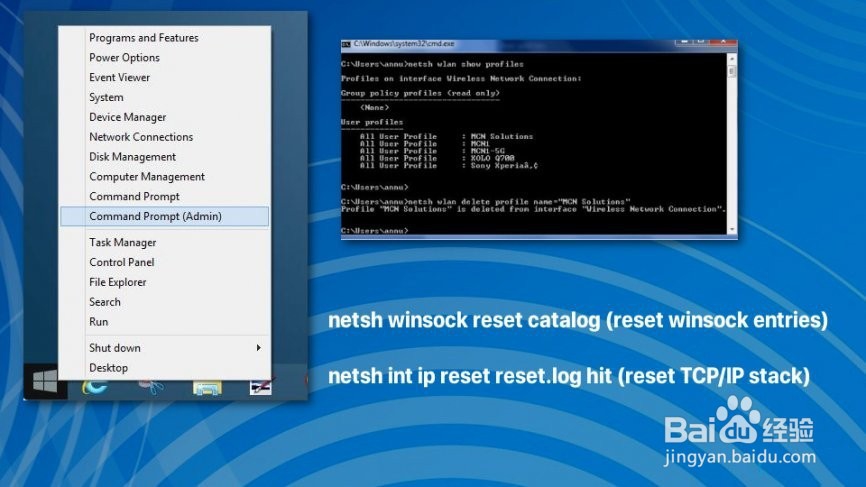
Task: Click the 'Group policy profiles (read only)' heading
Action: point(420,93)
